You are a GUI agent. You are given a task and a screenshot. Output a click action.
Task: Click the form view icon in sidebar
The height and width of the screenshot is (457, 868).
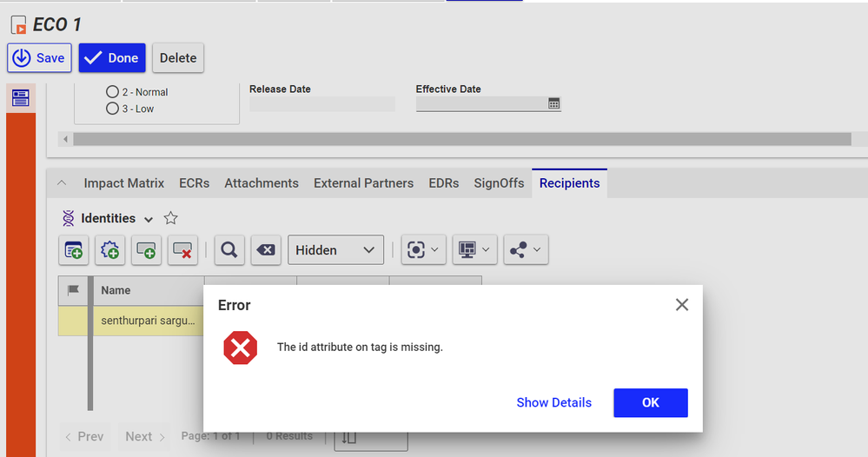21,97
